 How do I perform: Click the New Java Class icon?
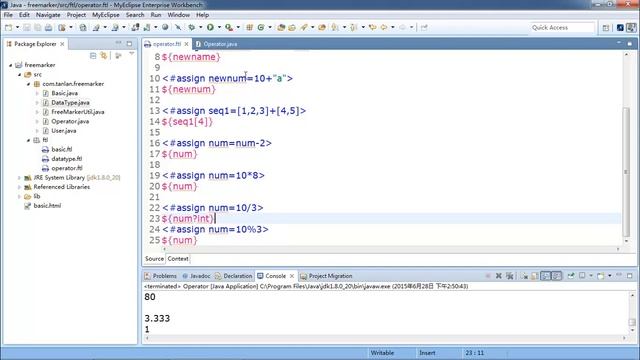pos(260,27)
